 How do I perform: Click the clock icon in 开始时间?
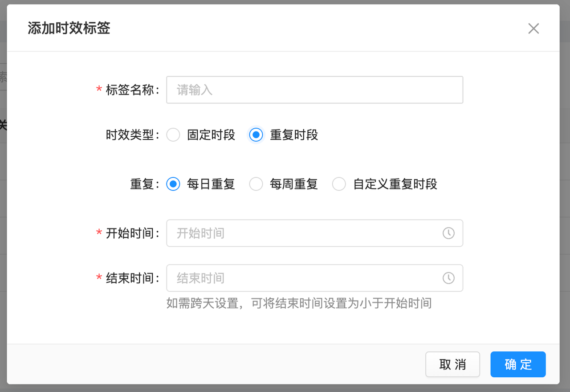tap(448, 233)
